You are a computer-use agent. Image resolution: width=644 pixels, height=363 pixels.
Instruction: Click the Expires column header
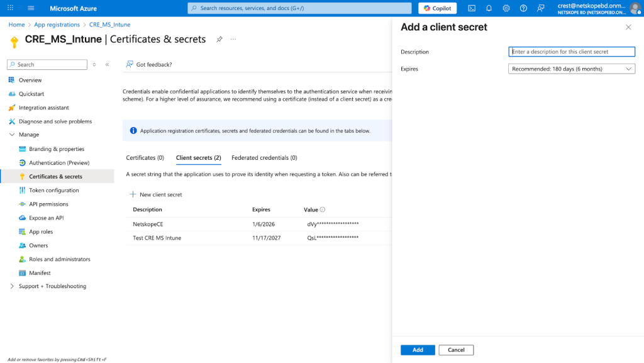(261, 209)
